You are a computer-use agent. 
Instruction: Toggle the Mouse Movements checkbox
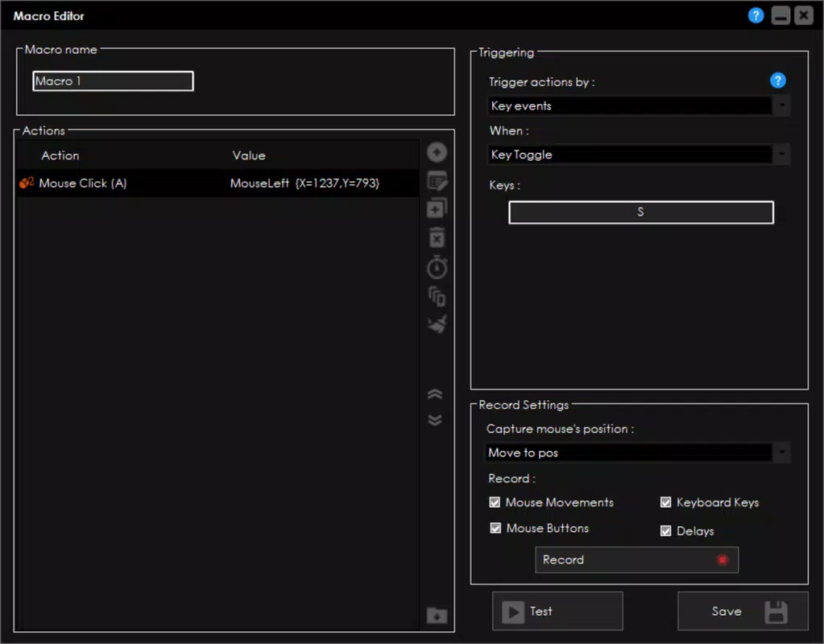[495, 502]
